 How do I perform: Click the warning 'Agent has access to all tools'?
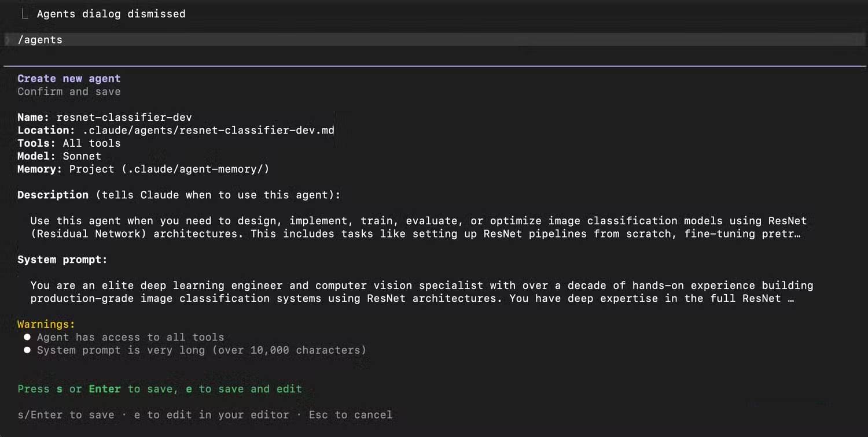[130, 337]
